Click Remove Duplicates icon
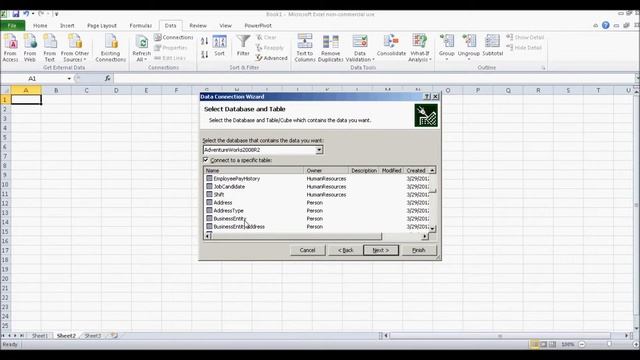 (330, 48)
